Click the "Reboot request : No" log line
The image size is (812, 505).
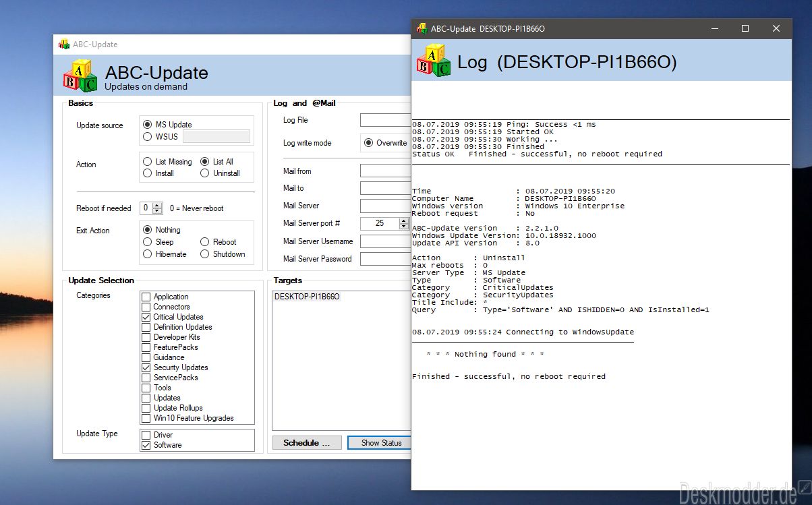point(473,213)
